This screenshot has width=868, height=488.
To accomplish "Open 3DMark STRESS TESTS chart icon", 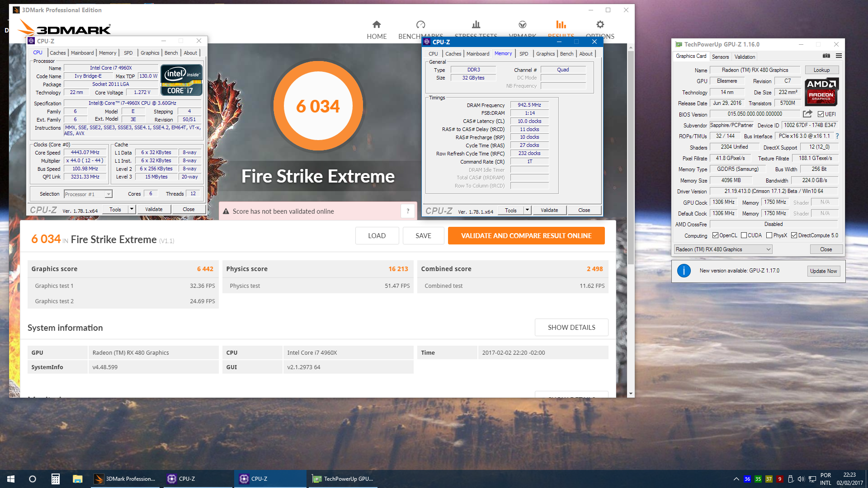I will point(476,24).
